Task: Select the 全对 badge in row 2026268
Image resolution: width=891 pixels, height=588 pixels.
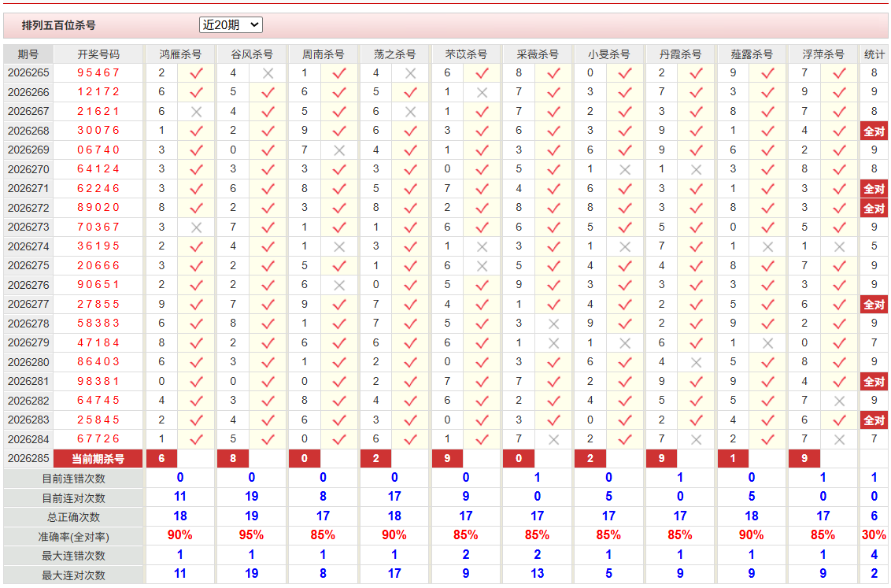Action: (874, 131)
